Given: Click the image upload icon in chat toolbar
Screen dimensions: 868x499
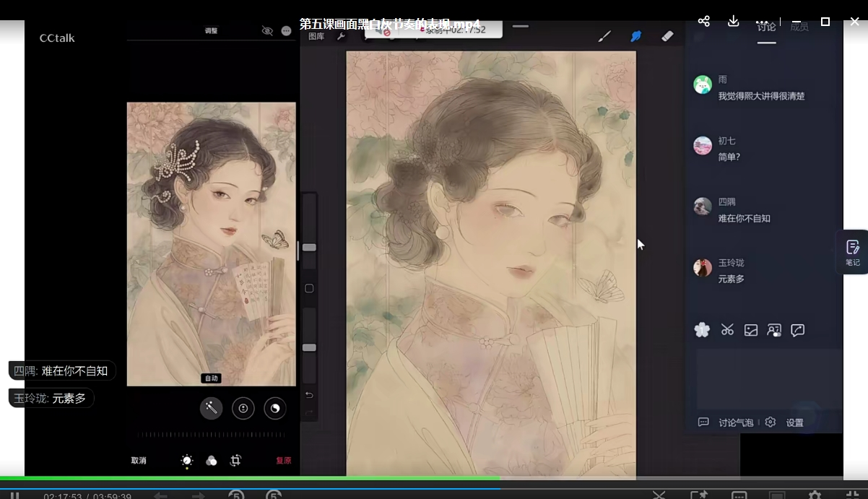Looking at the screenshot, I should point(751,330).
